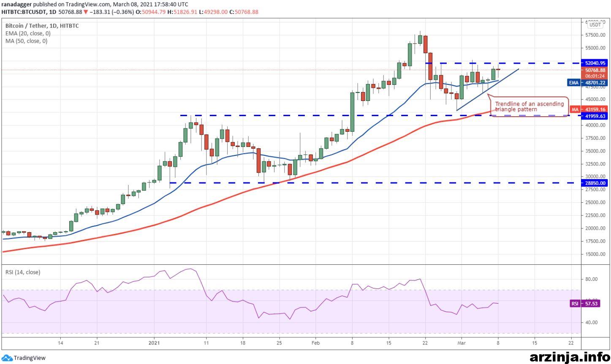The width and height of the screenshot is (611, 364).
Task: Click the blue 52040.95 price label
Action: (x=595, y=63)
